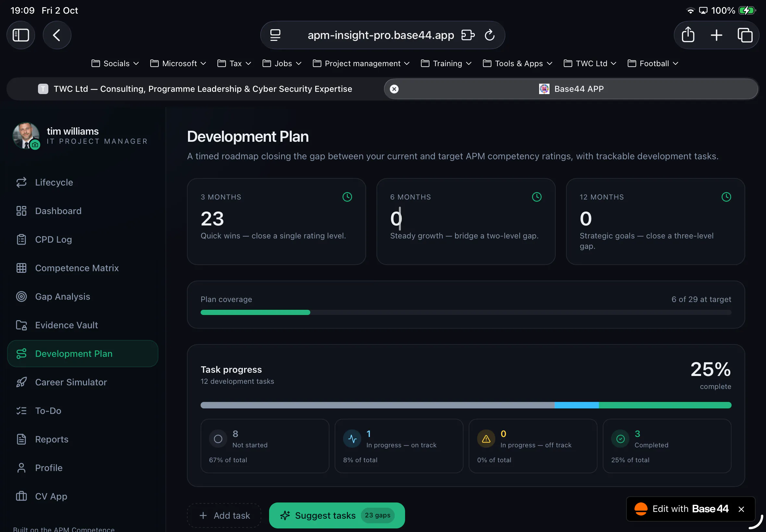Open the page menu icon in address bar

275,35
